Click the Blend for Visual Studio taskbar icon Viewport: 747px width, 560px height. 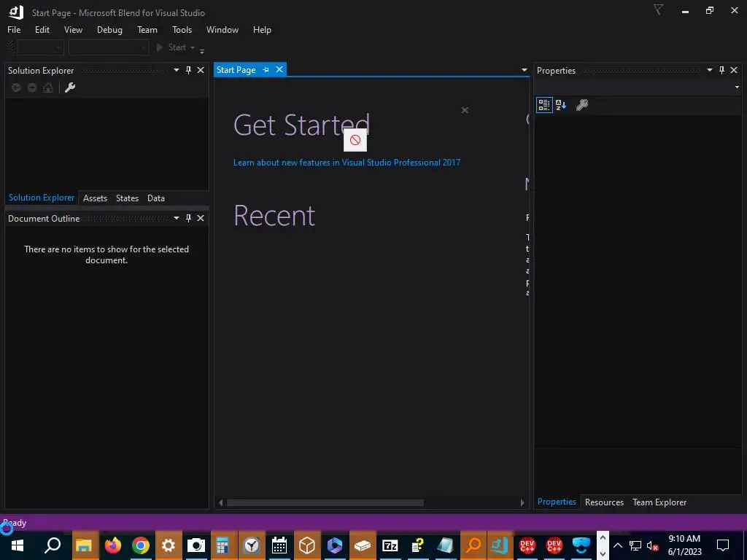[x=499, y=545]
